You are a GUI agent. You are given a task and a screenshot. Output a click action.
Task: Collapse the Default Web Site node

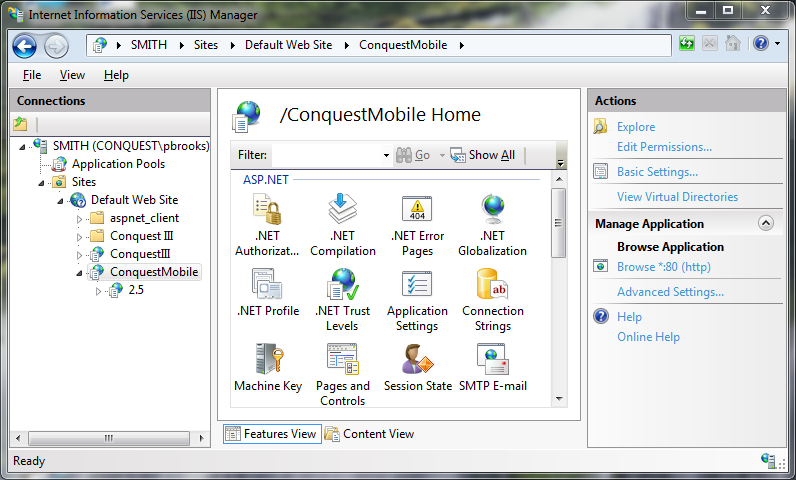tap(60, 201)
